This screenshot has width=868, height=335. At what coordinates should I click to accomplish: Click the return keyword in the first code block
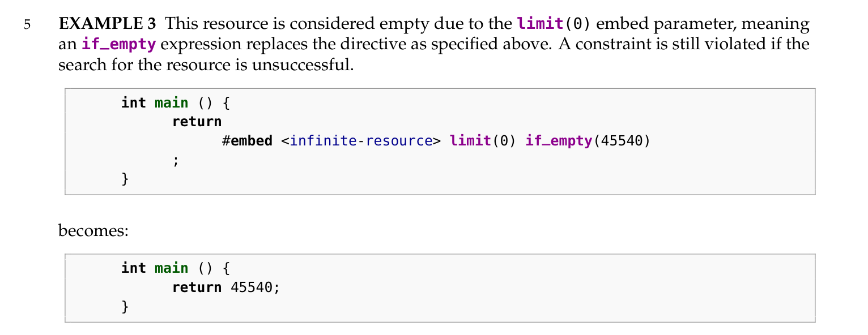tap(197, 121)
